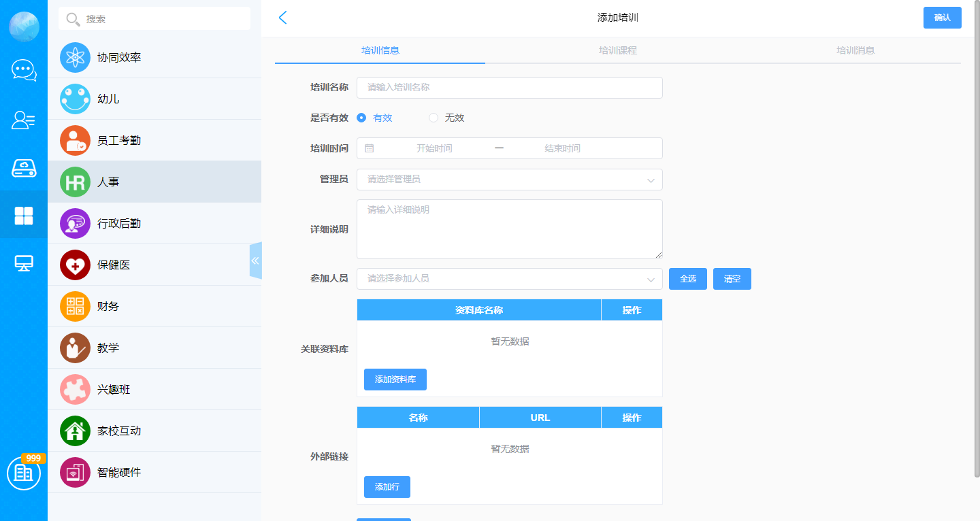
Task: Focus the 详细说明 text area
Action: coord(510,229)
